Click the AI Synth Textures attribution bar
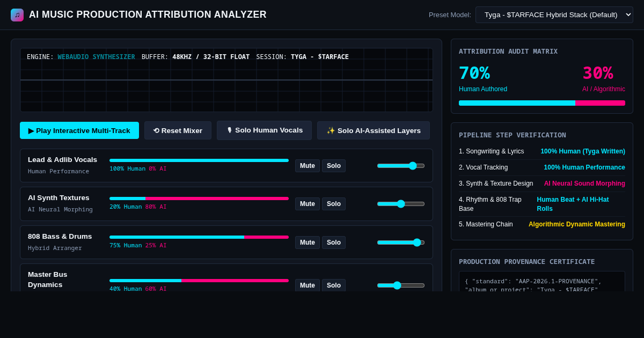 [199, 199]
